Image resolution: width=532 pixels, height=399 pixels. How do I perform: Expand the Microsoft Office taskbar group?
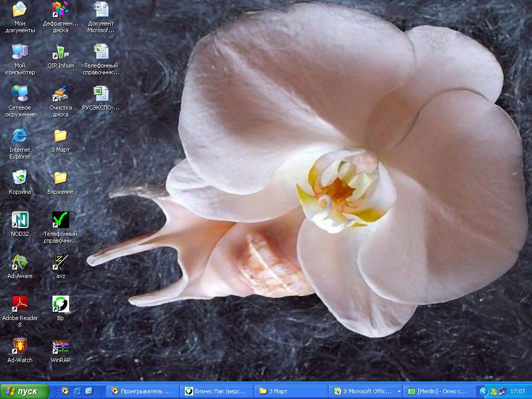(399, 391)
